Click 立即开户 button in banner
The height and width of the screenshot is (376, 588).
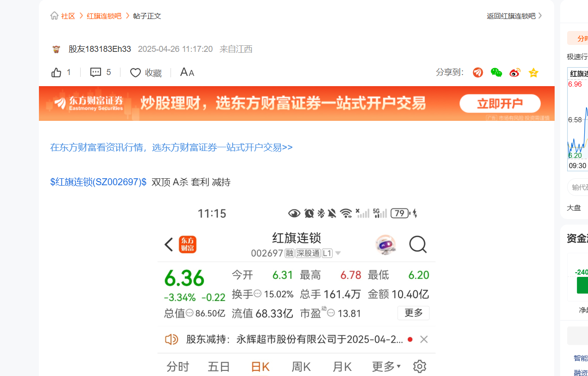[500, 104]
